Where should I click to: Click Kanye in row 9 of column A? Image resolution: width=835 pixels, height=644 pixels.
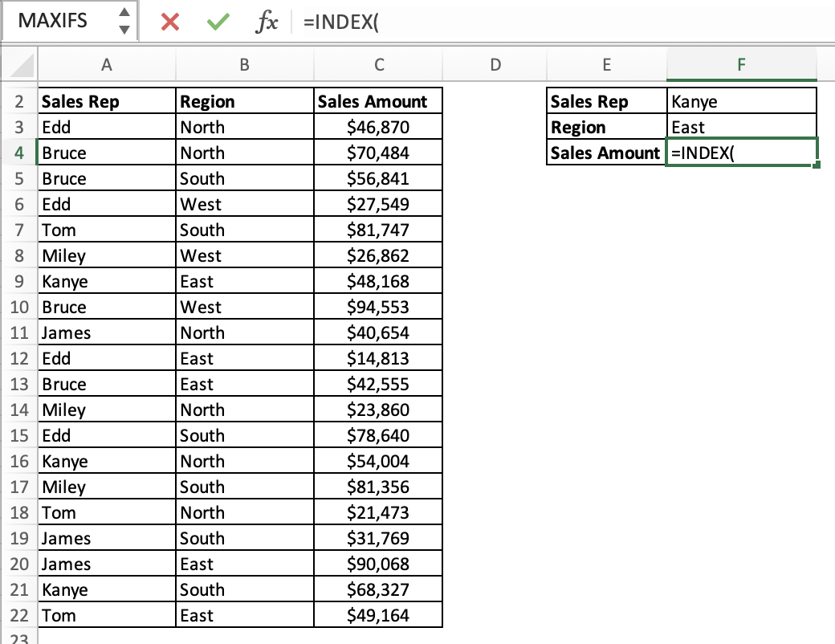[107, 281]
